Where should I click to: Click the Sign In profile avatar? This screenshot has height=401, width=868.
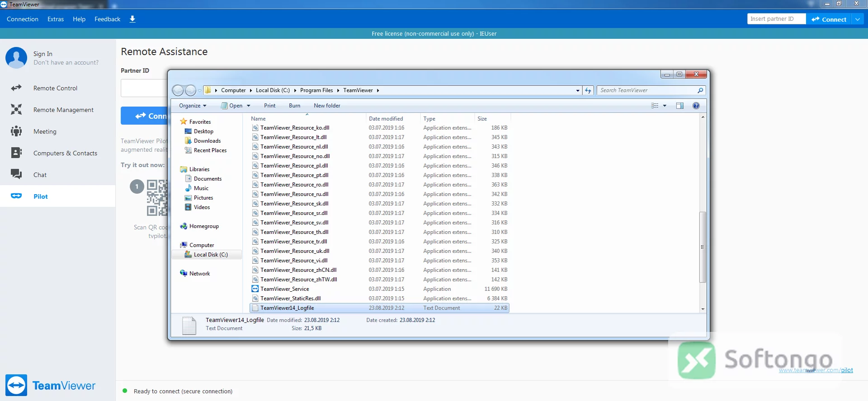click(x=16, y=58)
